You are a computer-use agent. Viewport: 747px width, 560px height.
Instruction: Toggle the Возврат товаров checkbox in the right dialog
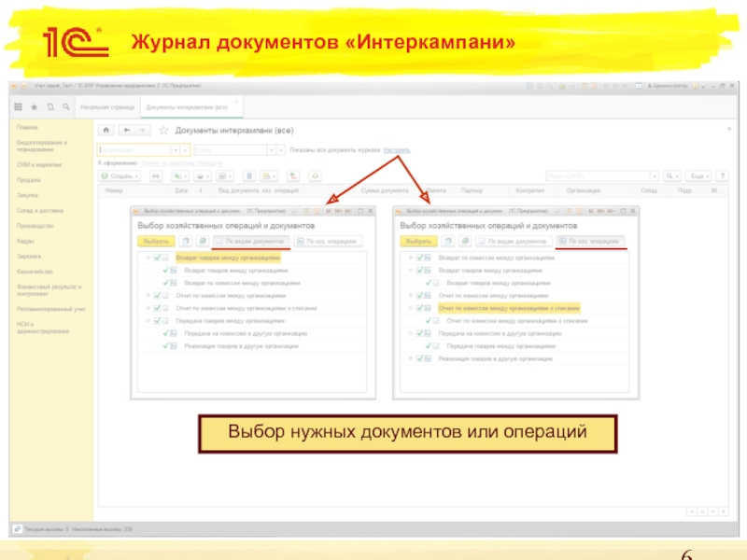[x=419, y=270]
